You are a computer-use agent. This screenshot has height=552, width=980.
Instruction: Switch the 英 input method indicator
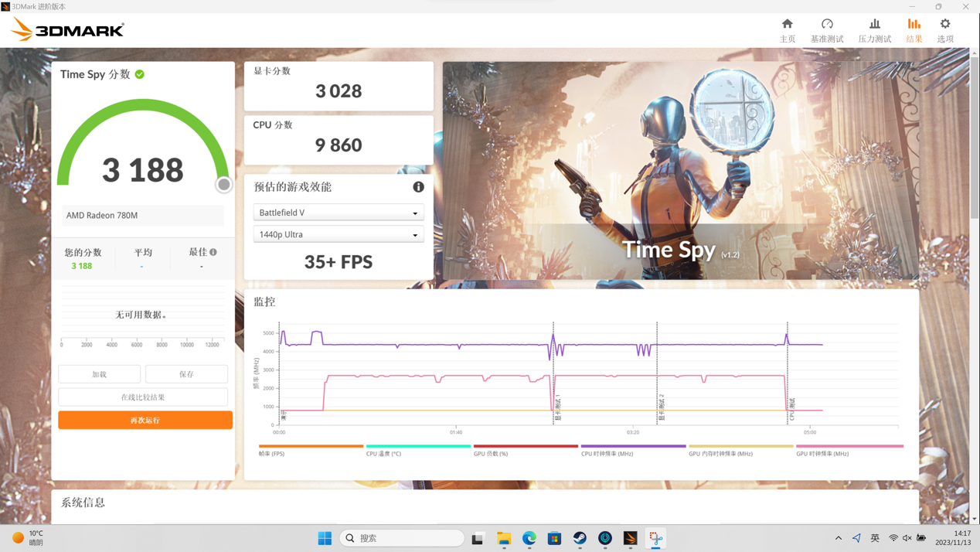pos(875,538)
